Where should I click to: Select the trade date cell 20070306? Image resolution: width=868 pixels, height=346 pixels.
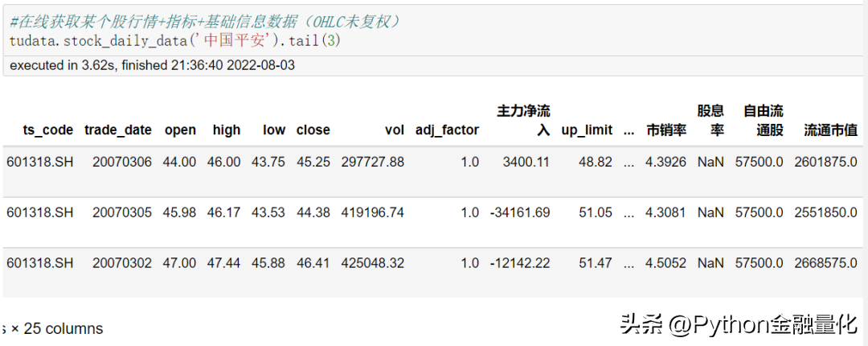coord(121,162)
